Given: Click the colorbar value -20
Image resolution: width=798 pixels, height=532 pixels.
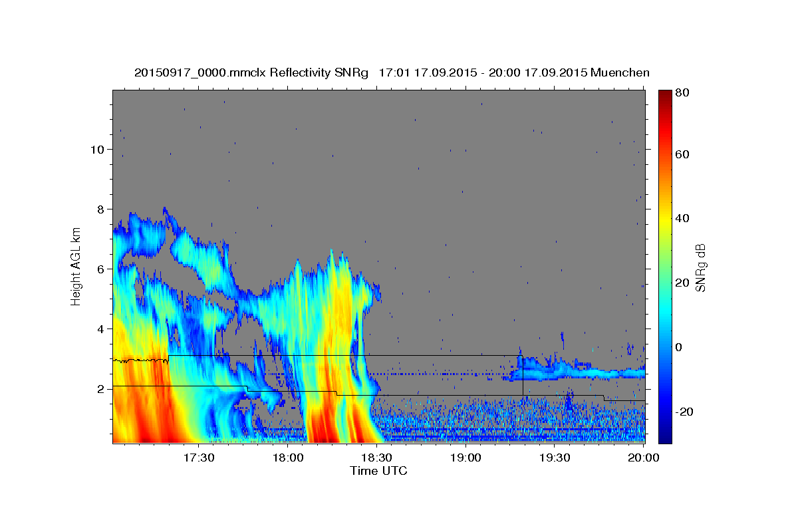Looking at the screenshot, I should tap(685, 412).
